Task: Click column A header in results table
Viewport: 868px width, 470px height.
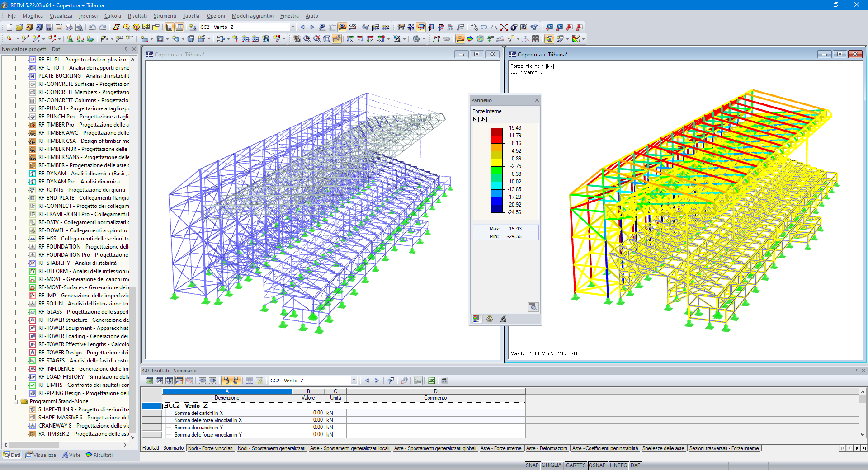Action: click(227, 391)
